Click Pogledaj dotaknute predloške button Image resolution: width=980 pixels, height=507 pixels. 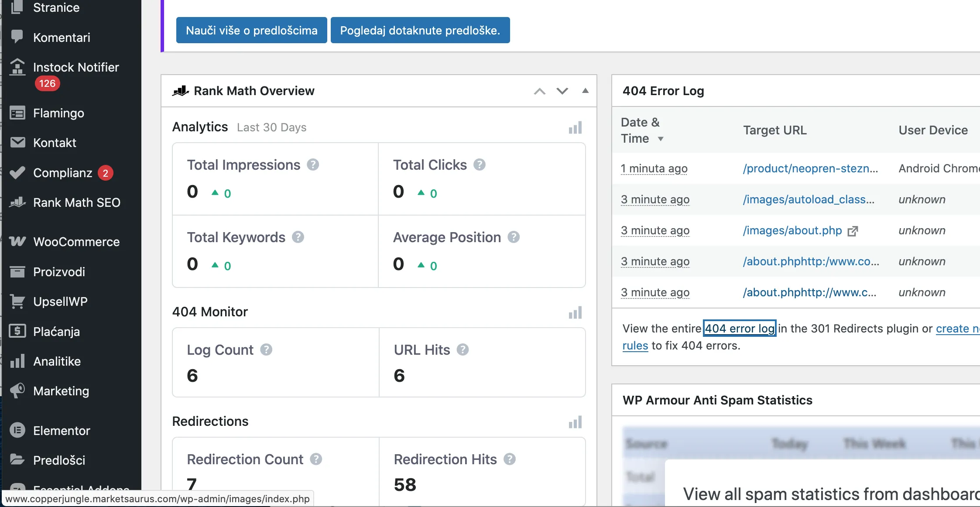click(420, 30)
